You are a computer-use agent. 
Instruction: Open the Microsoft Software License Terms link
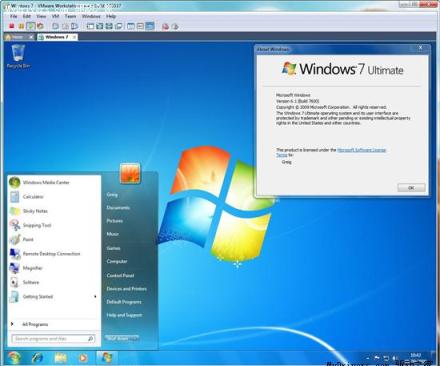361,150
